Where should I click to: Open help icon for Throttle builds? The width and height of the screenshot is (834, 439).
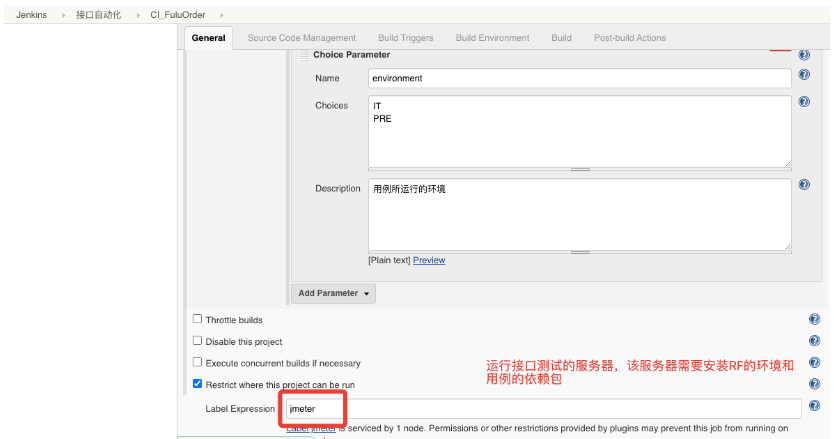814,319
